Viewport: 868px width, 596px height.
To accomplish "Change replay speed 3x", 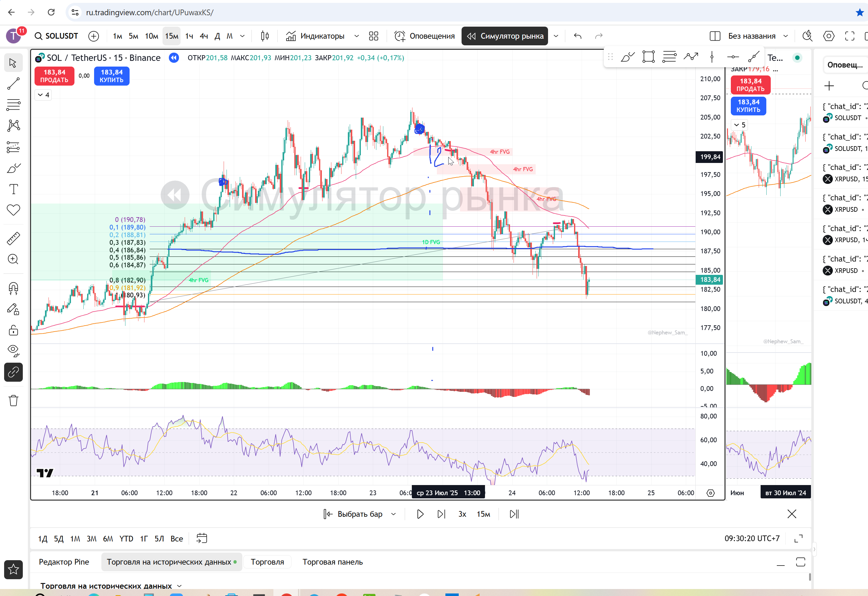I will coord(463,514).
